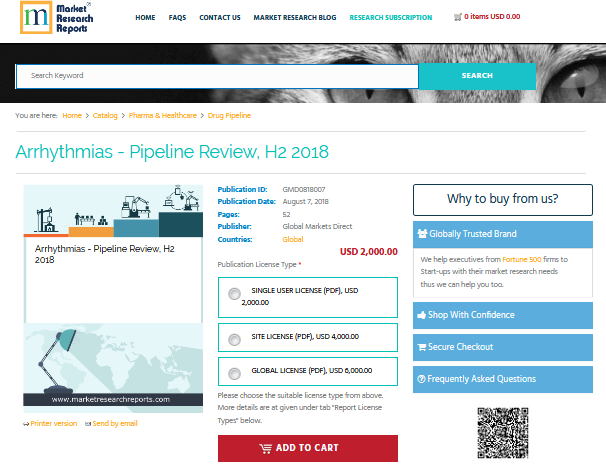Viewport: 606px width, 472px height.
Task: Open the Contact Us menu item
Action: (220, 17)
